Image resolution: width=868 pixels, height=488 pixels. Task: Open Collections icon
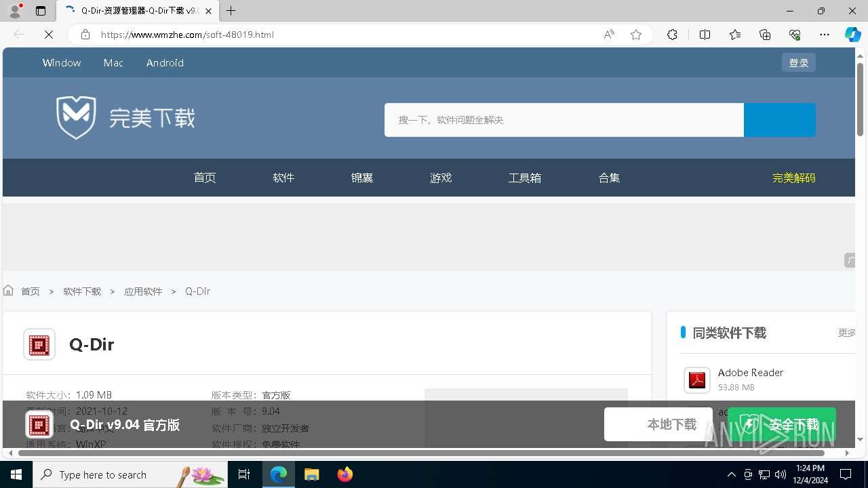coord(765,35)
